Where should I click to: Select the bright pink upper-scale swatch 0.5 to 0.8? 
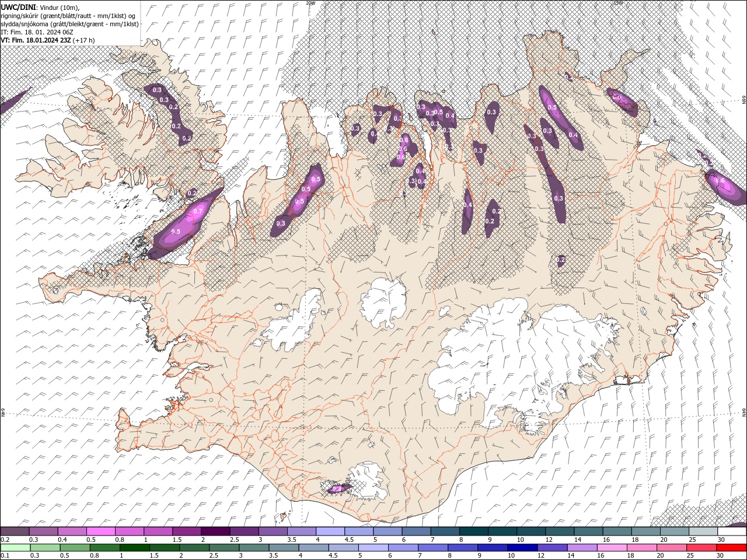[101, 531]
